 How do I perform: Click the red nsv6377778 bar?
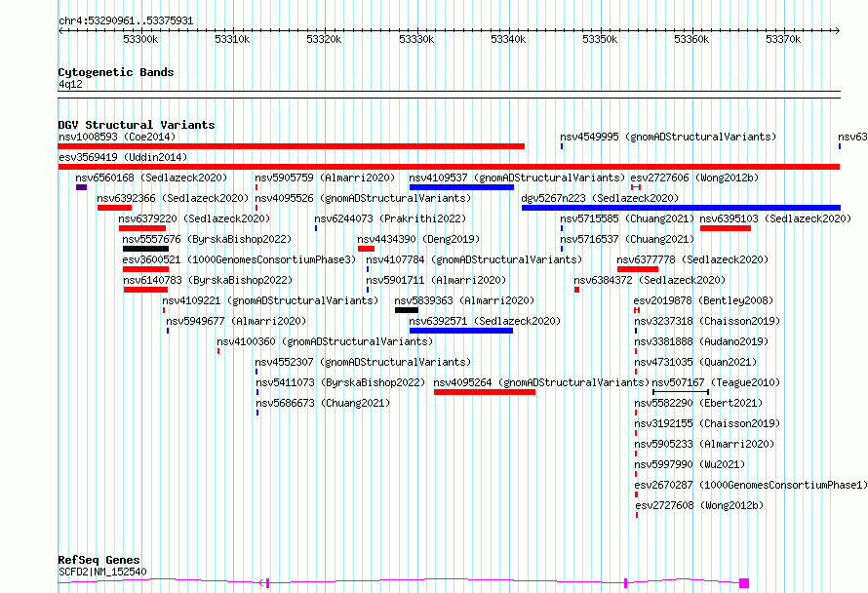click(638, 269)
